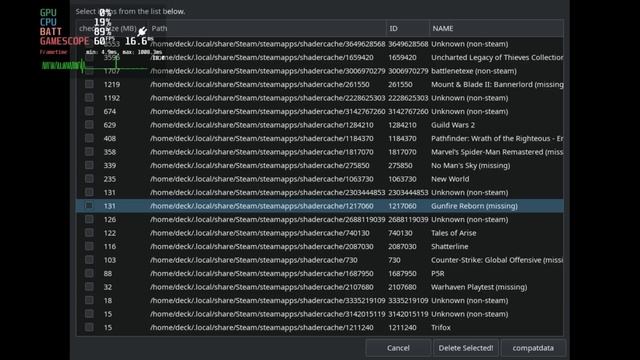Tick the Warhaven Playtest row checkbox

[89, 287]
